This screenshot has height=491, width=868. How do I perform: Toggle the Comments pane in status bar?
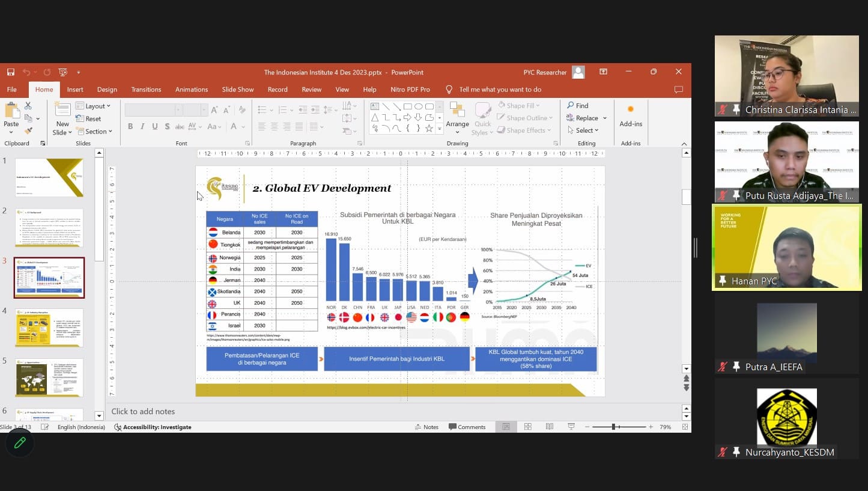coord(467,427)
